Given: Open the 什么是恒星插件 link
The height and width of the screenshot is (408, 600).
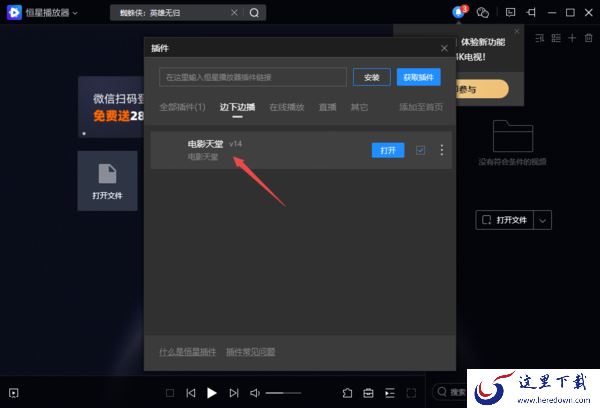Looking at the screenshot, I should coord(188,352).
